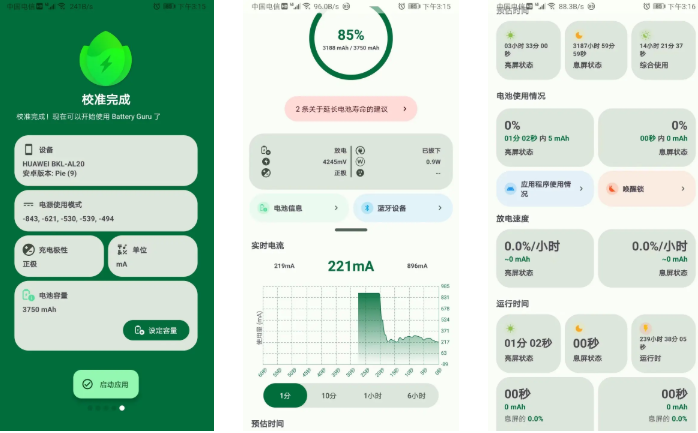This screenshot has height=433, width=698.
Task: Tap the ~0 mAh 亮屏状态 discharge rate card
Action: click(545, 258)
